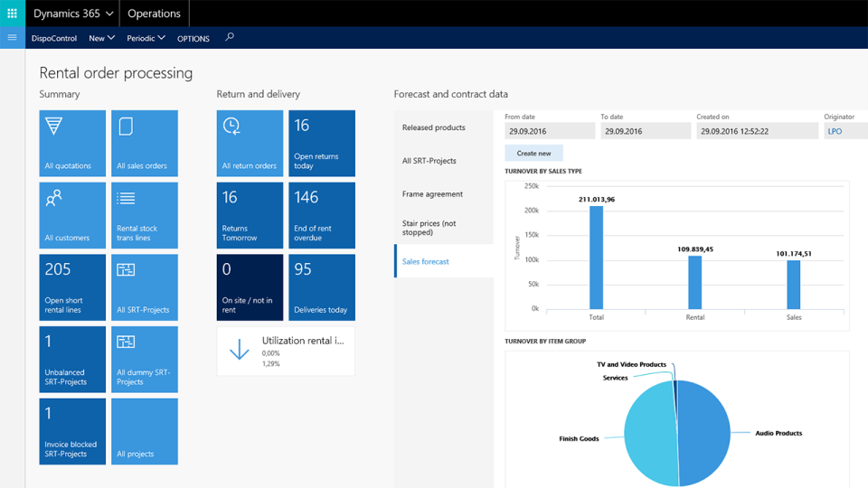Click Operations in the top bar
868x488 pixels.
[x=154, y=14]
